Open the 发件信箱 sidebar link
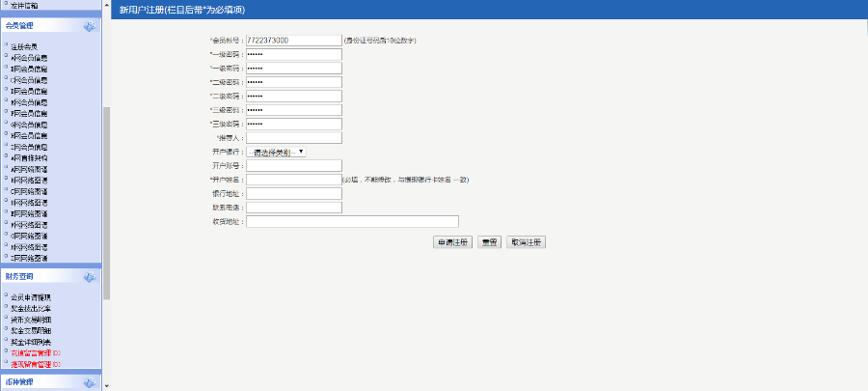The height and width of the screenshot is (391, 868). click(24, 6)
